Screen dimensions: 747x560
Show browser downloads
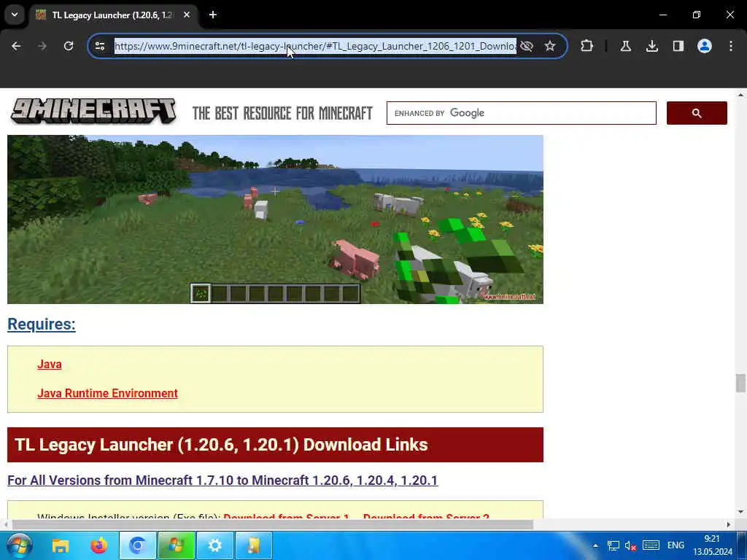(651, 46)
